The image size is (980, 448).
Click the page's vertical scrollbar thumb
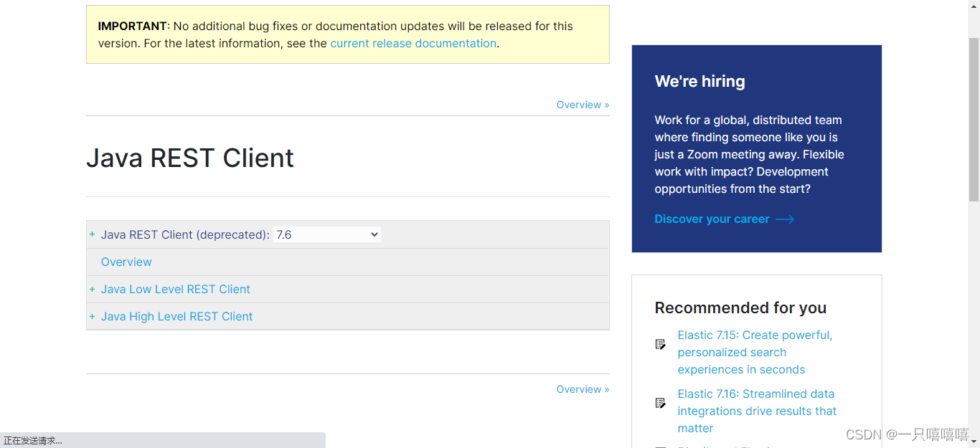click(x=974, y=120)
